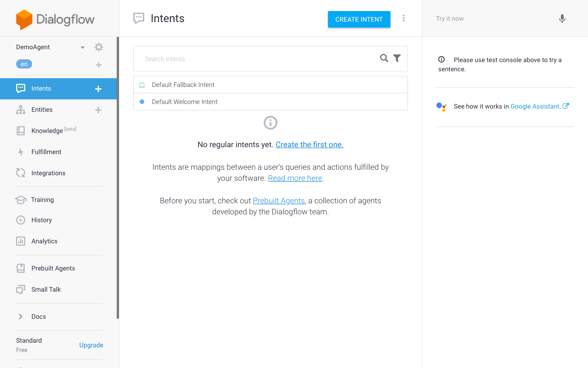Open the intents filter funnel icon
This screenshot has height=368, width=588.
(x=397, y=58)
